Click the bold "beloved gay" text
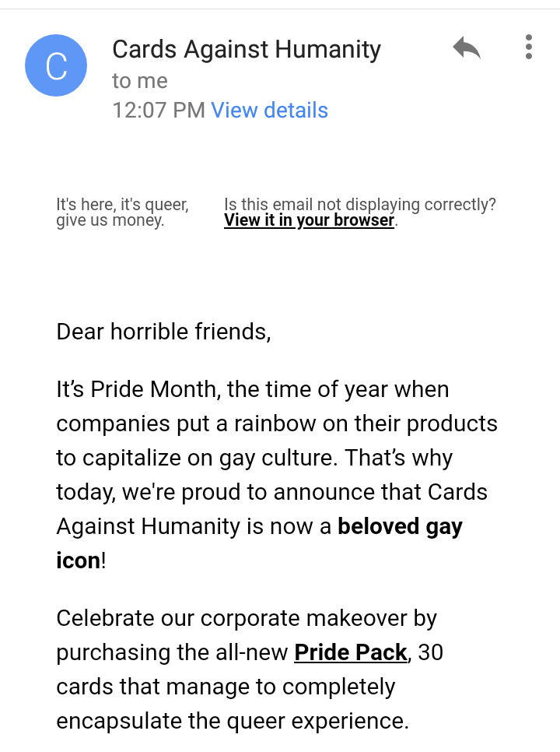The width and height of the screenshot is (560, 752). [400, 526]
